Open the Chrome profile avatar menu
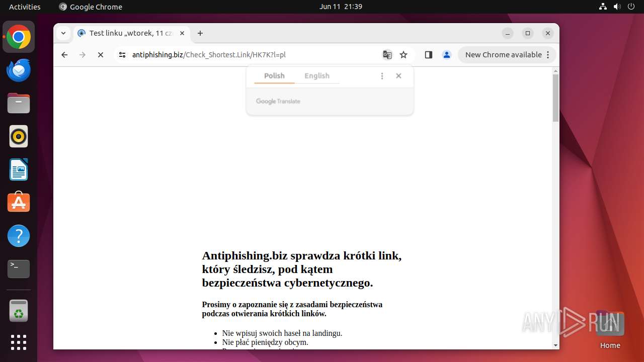This screenshot has height=362, width=644. [x=447, y=55]
